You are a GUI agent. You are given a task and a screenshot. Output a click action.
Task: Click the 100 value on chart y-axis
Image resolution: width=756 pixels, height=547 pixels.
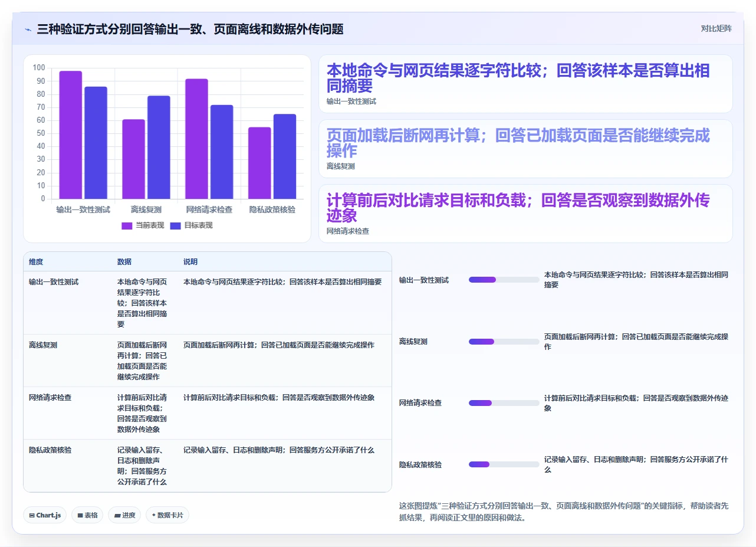point(39,67)
